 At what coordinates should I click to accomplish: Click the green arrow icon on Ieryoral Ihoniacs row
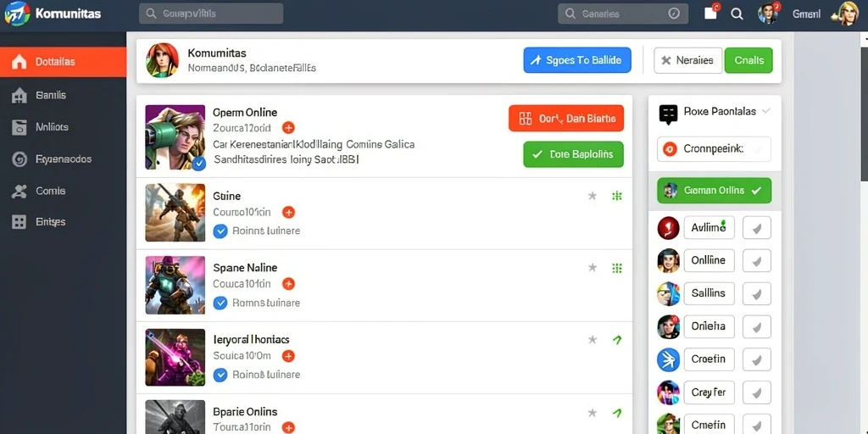617,340
